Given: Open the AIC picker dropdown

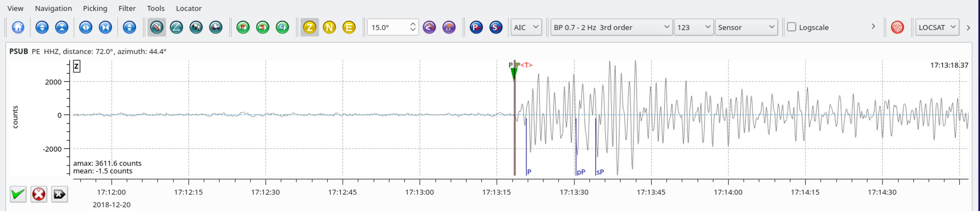Looking at the screenshot, I should click(x=526, y=27).
